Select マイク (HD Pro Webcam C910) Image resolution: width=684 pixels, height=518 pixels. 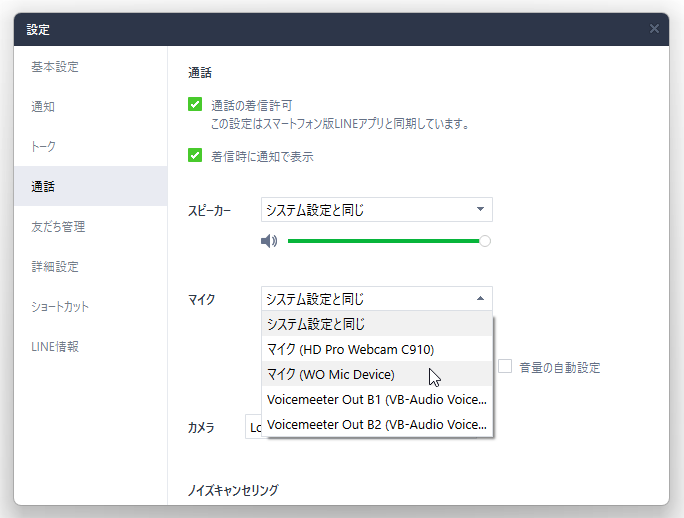click(377, 349)
